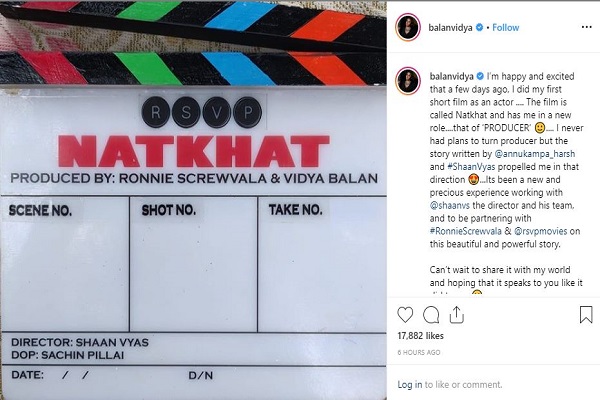The image size is (600, 400).
Task: Share the post via the share icon
Action: point(457,315)
